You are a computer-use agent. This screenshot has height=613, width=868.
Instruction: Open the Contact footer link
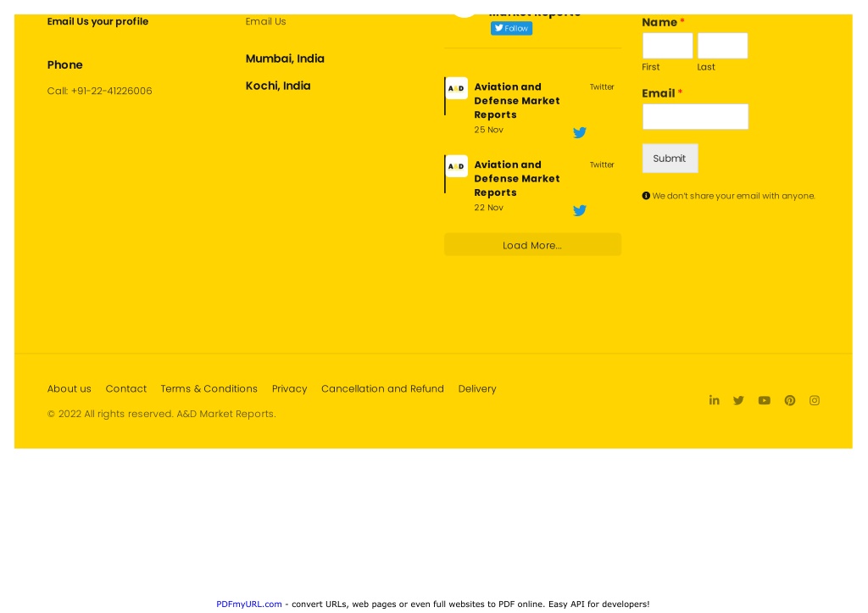126,388
